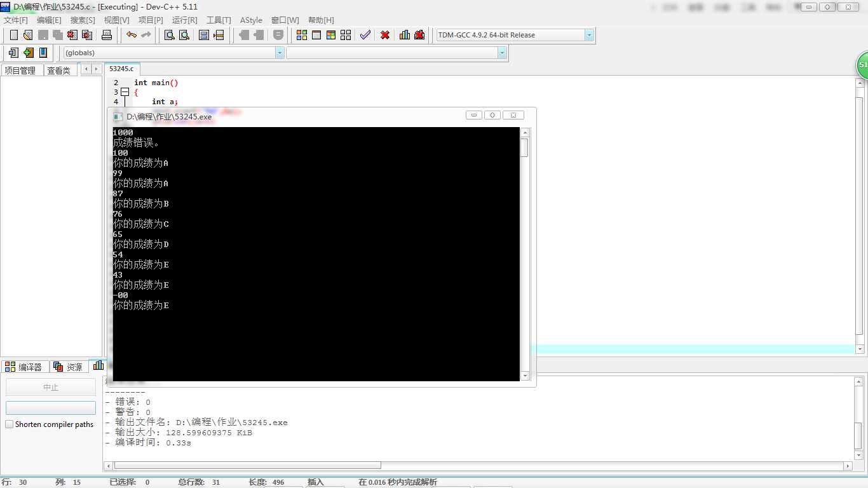Screen dimensions: 868x488
Task: Open the empty function dropdown beside globals
Action: coord(502,53)
